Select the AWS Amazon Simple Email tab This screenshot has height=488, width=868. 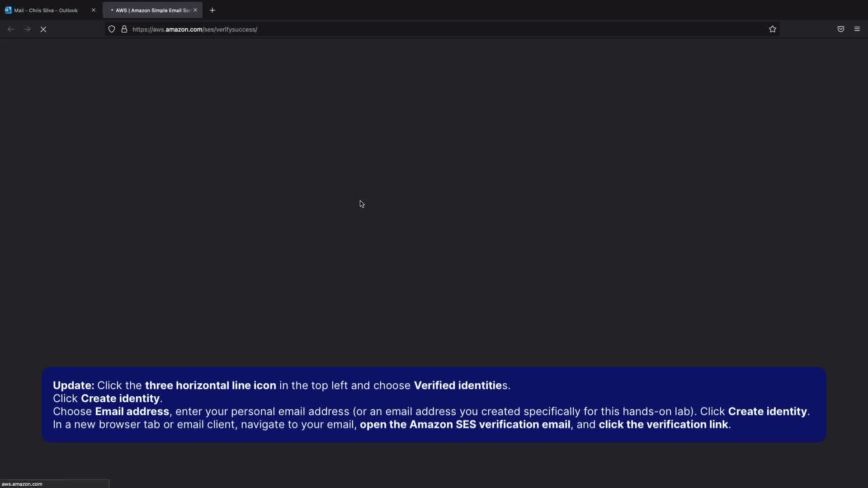(152, 10)
